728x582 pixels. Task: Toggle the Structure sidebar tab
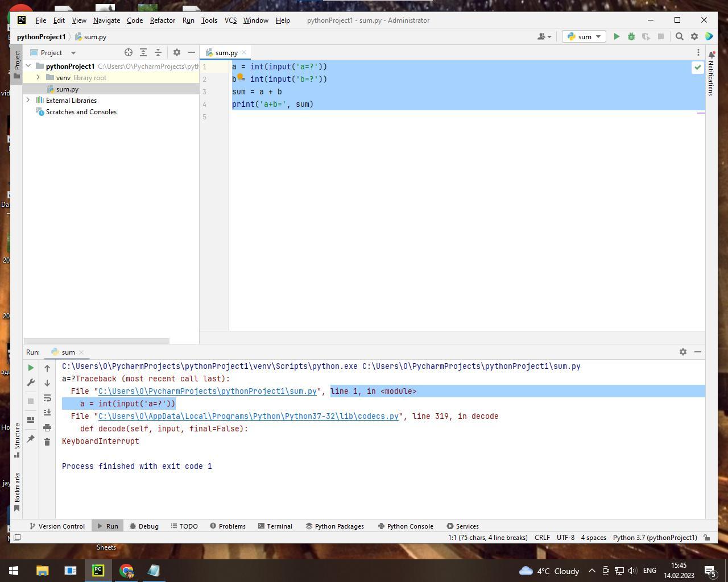(x=17, y=440)
